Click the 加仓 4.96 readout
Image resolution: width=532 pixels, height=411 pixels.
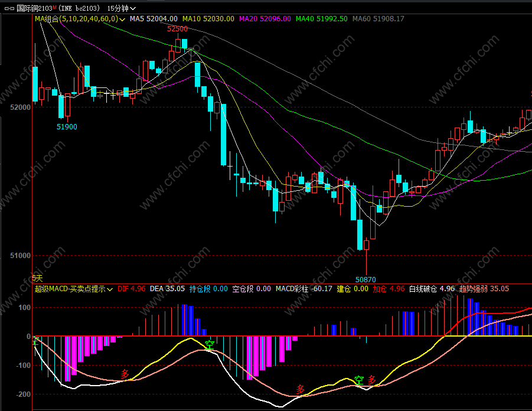pos(389,289)
